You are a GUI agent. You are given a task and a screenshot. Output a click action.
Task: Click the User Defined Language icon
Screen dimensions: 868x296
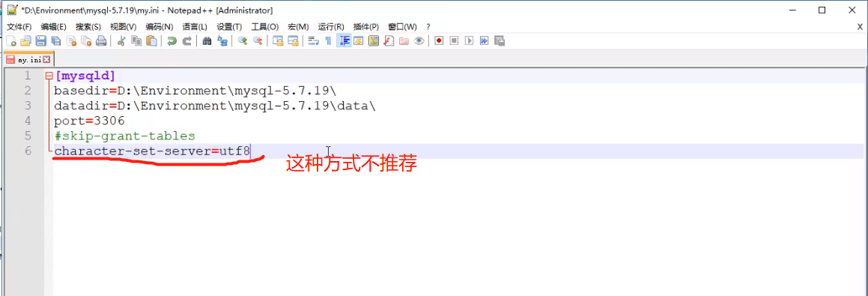[x=359, y=40]
